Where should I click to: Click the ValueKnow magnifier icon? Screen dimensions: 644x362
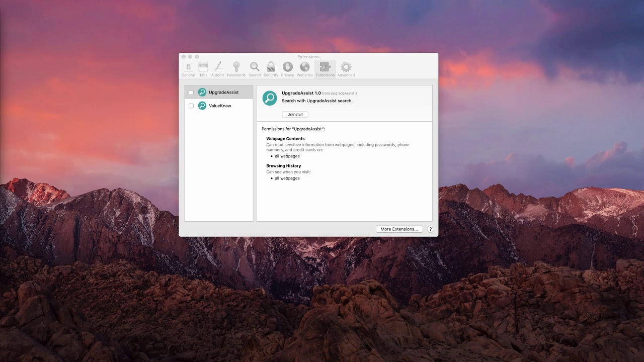(202, 106)
